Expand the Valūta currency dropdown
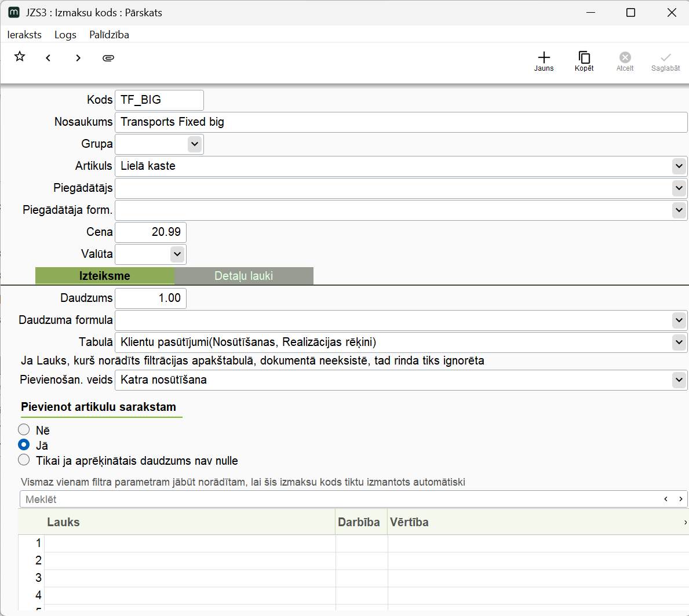The width and height of the screenshot is (689, 616). point(177,254)
